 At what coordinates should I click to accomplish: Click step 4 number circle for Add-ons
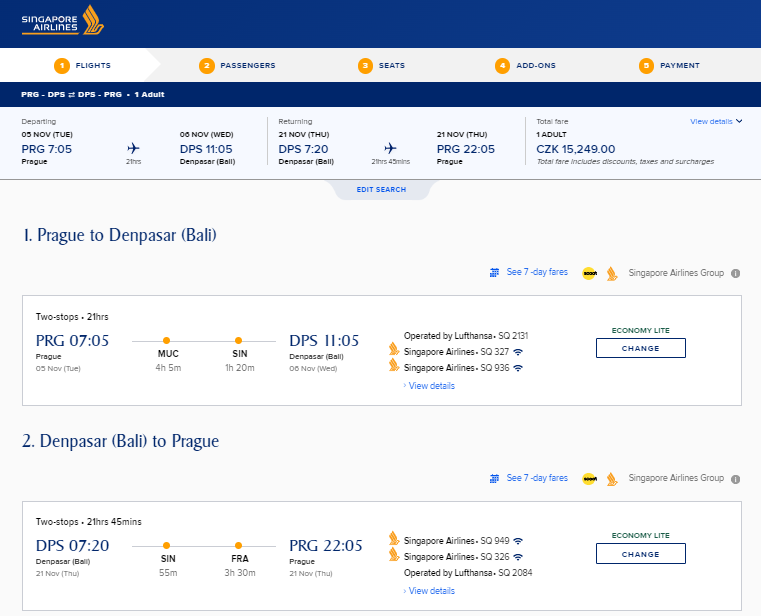coord(502,66)
